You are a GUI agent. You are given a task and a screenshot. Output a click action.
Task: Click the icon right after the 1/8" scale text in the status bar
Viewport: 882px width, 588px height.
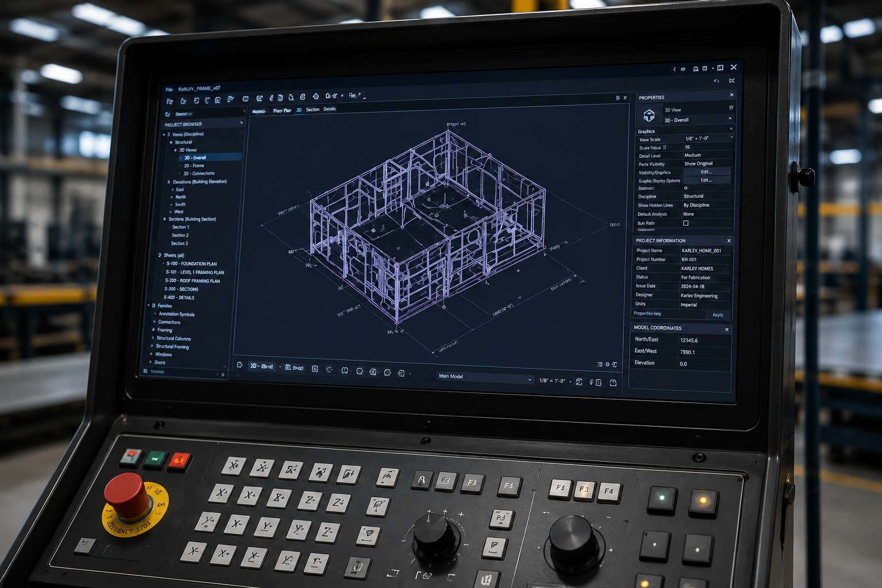click(x=579, y=382)
